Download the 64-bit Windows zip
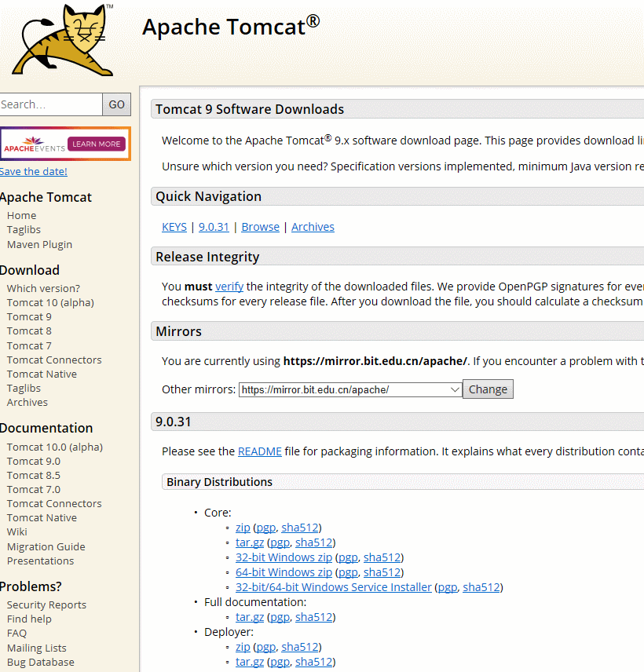Viewport: 644px width, 672px height. pyautogui.click(x=284, y=572)
